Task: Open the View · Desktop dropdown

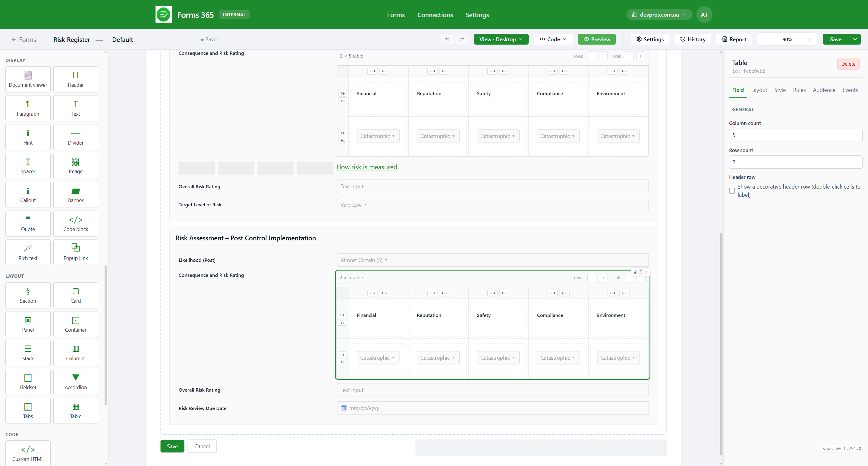Action: [x=501, y=39]
